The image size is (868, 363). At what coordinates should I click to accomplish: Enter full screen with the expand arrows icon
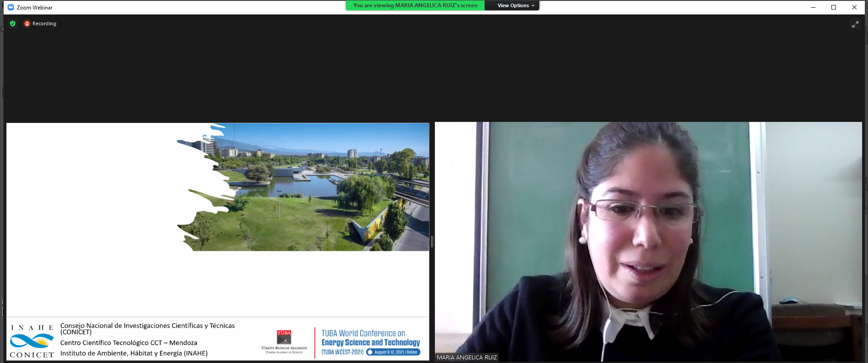tap(855, 24)
